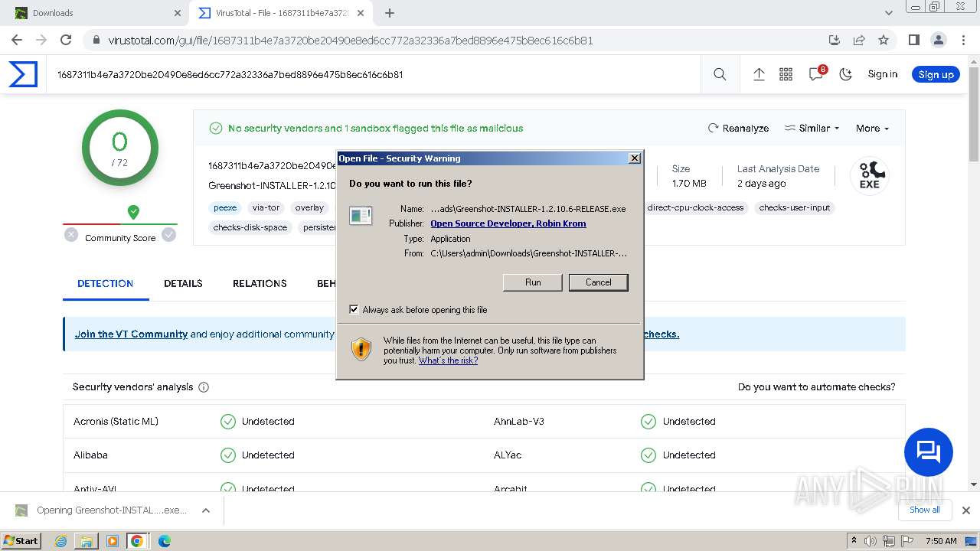Screen dimensions: 980x551
Task: Open the What's the risk link
Action: pos(448,360)
